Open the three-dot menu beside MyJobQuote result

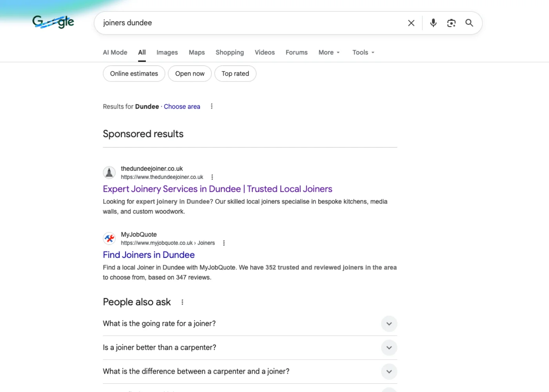224,243
